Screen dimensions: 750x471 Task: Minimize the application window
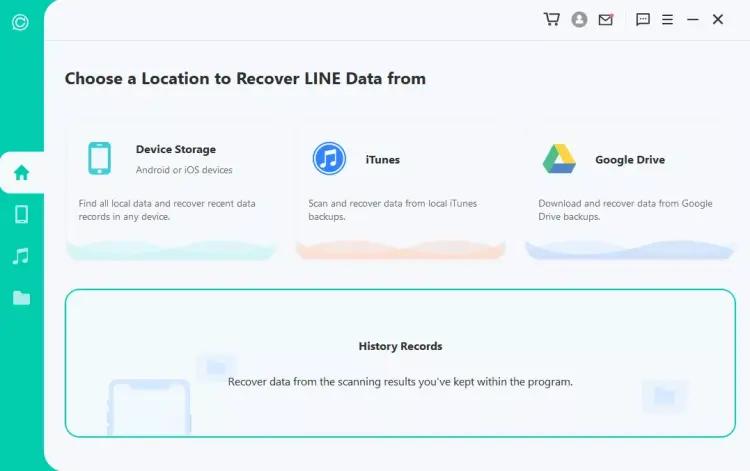pos(693,19)
